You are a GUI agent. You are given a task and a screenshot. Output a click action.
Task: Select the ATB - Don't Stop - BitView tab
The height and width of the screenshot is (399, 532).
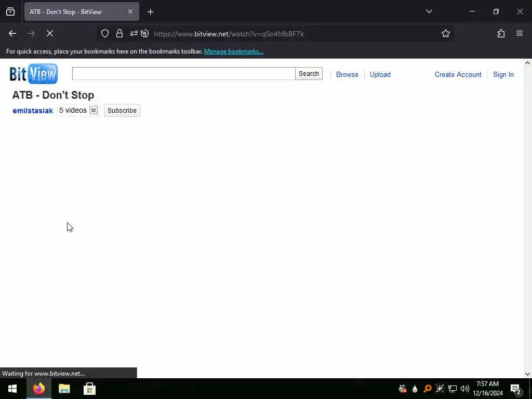point(82,12)
